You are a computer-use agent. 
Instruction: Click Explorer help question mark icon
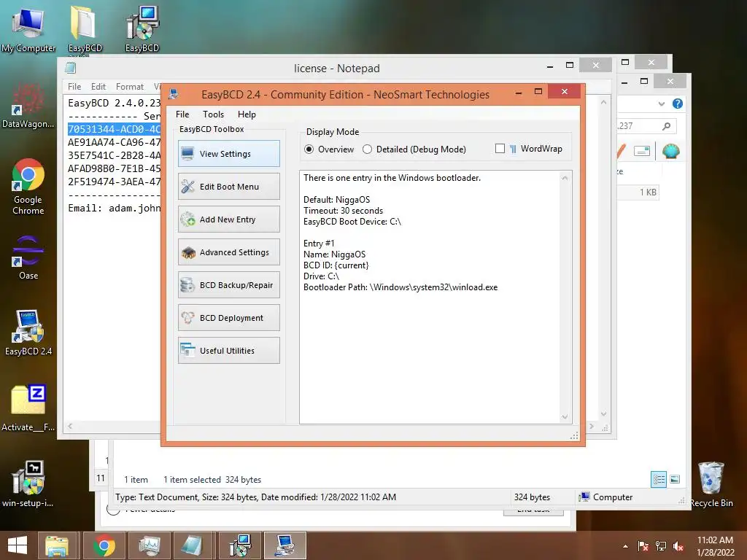(678, 104)
